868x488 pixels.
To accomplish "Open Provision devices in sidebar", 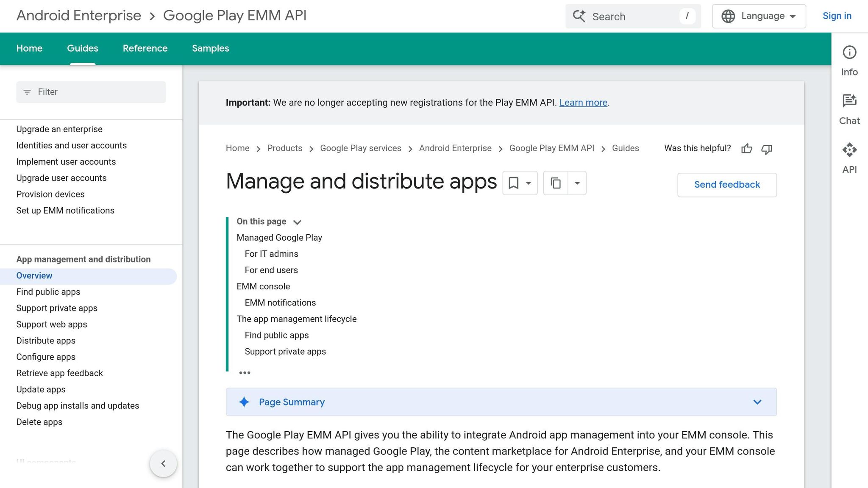I will 50,194.
